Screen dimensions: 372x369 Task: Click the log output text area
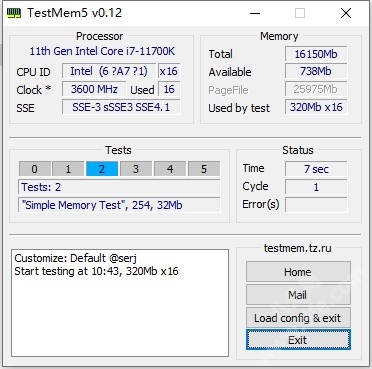tap(120, 303)
